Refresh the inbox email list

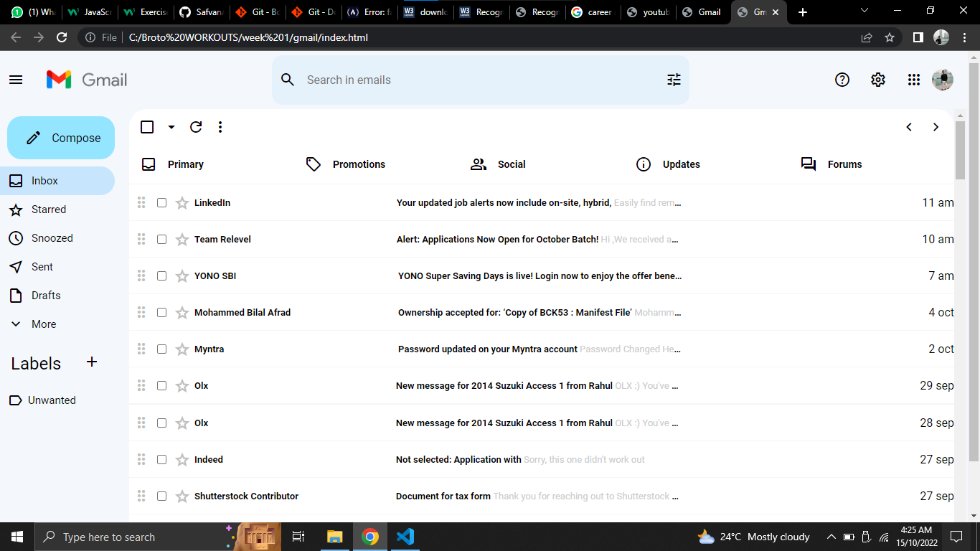coord(196,127)
